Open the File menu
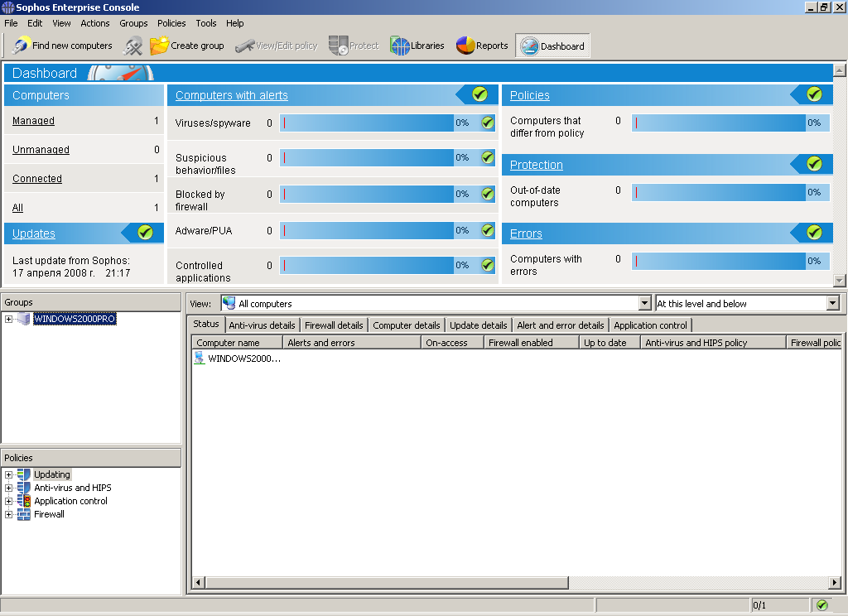 tap(11, 23)
